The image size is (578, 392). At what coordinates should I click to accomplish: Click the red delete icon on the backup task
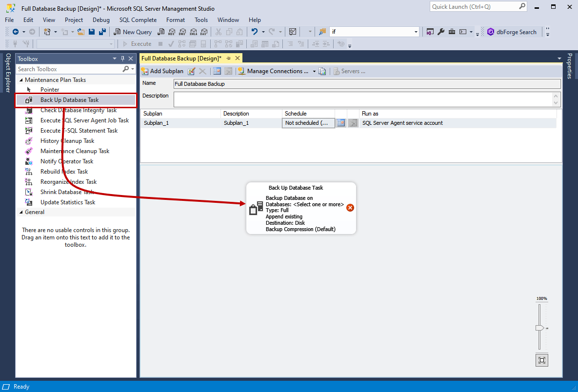[350, 207]
